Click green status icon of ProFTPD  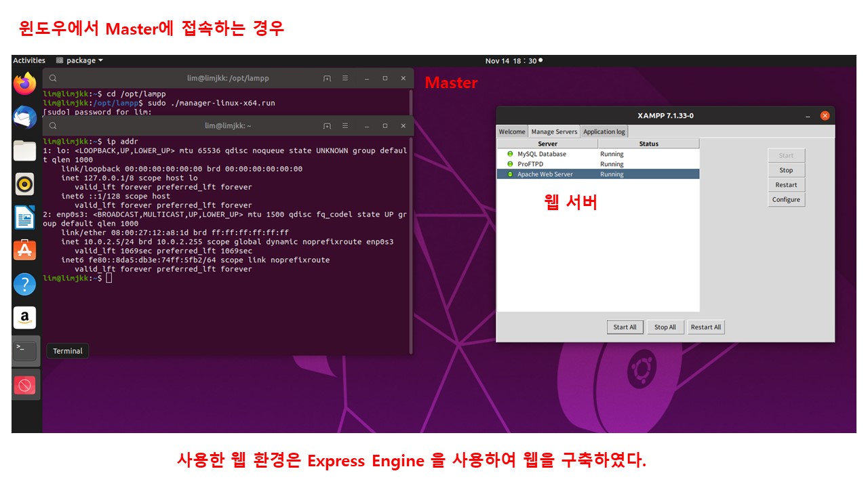[510, 164]
